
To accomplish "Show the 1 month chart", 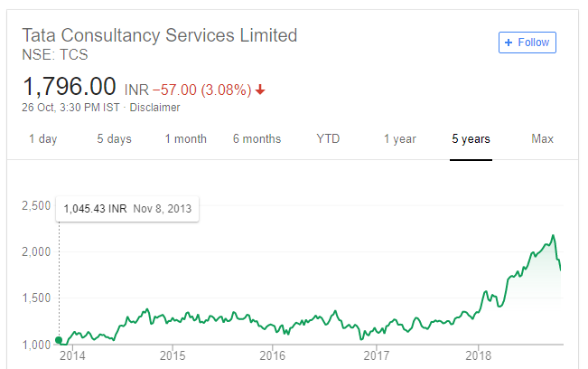I will 185,139.
